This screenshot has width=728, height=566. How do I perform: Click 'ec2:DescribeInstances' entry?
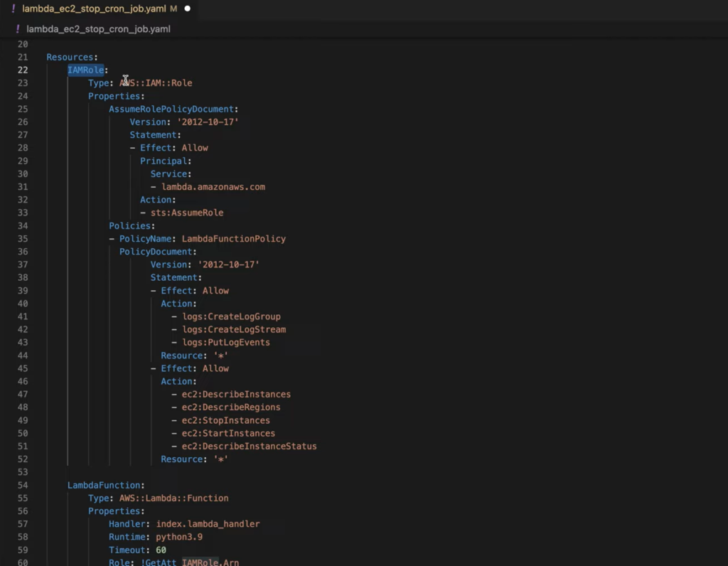click(236, 395)
